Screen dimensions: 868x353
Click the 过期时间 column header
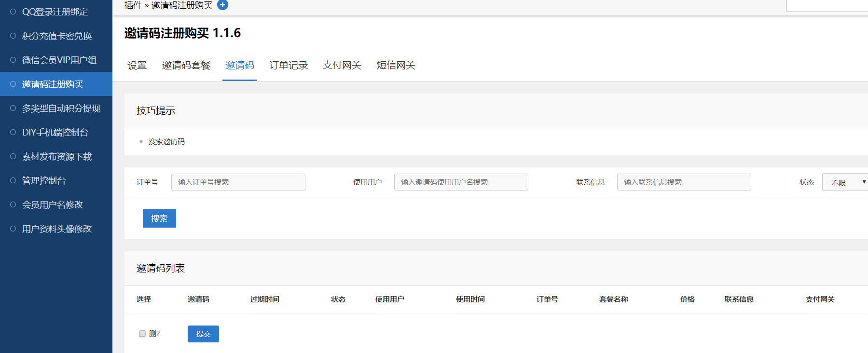(x=265, y=299)
